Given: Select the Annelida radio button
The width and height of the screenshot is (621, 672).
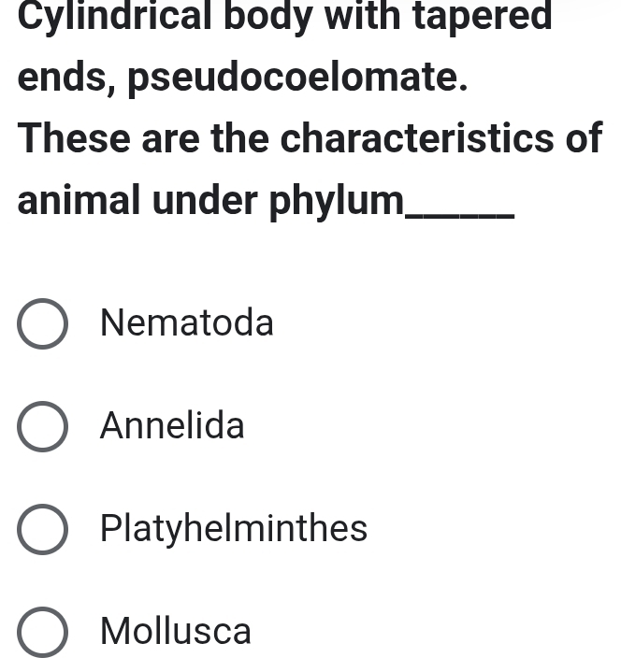Looking at the screenshot, I should (x=42, y=428).
